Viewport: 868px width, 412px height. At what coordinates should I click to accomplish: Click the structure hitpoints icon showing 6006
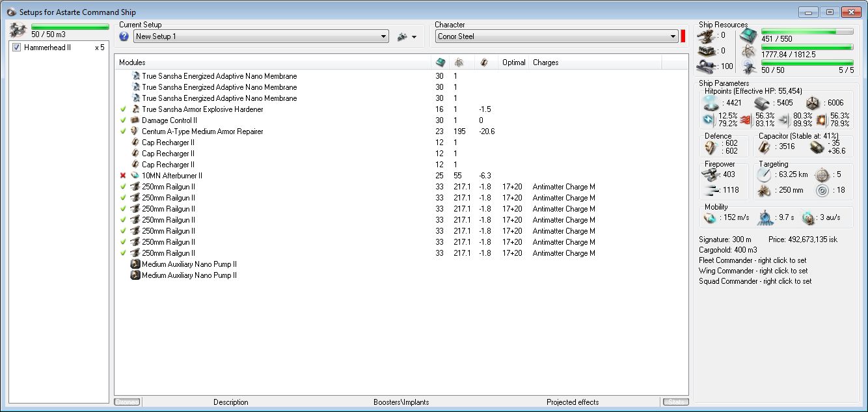pos(812,103)
